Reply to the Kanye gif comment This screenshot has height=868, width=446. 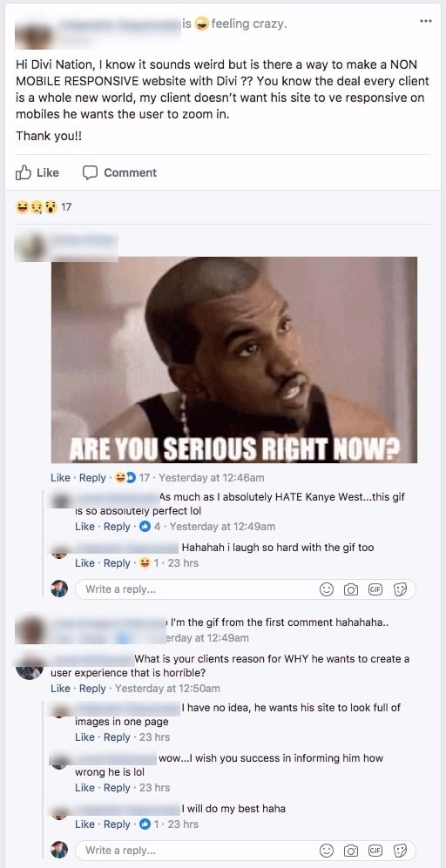click(92, 478)
